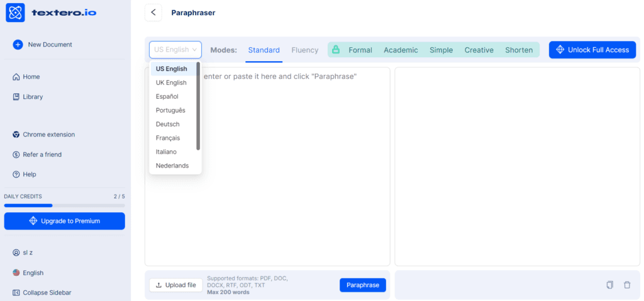
Task: Click the Refer a friend dollar icon
Action: click(16, 155)
